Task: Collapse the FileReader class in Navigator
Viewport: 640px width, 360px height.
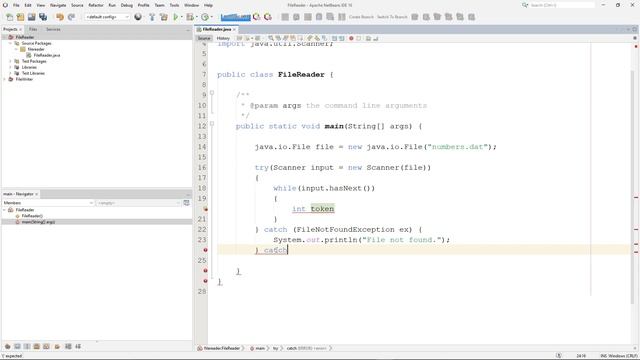Action: [5, 210]
